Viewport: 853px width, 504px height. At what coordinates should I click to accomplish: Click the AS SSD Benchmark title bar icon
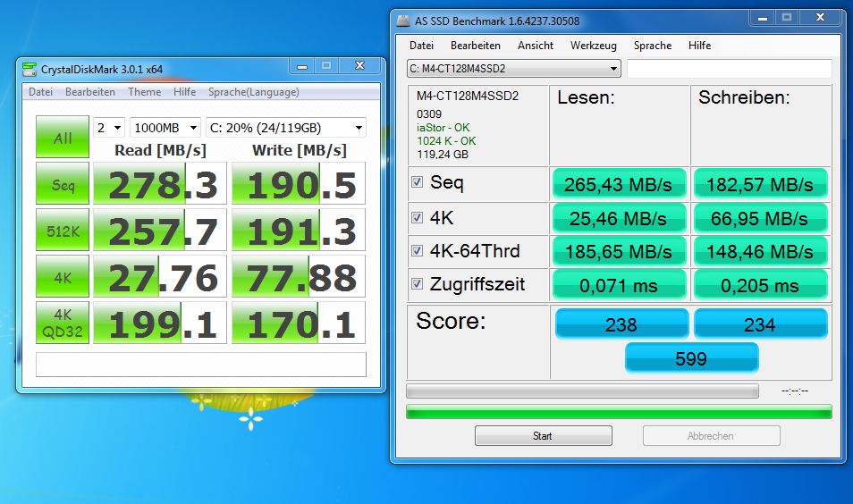tap(403, 21)
